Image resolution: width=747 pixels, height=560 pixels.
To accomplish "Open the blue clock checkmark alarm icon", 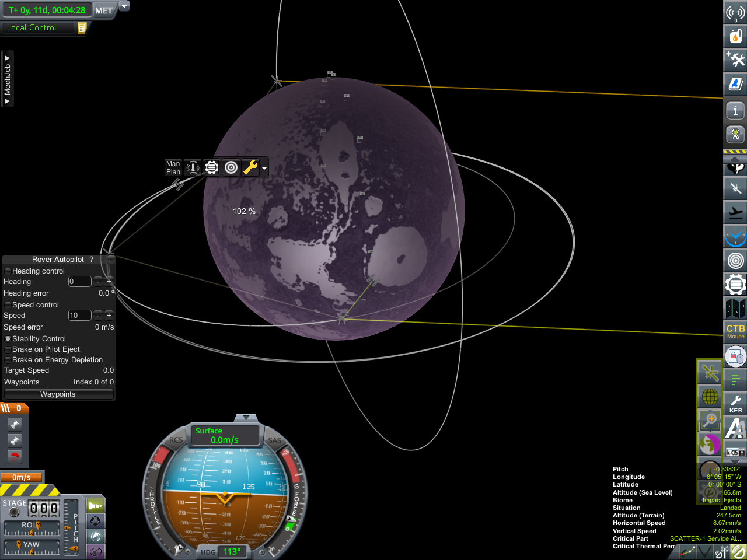I will 735,236.
